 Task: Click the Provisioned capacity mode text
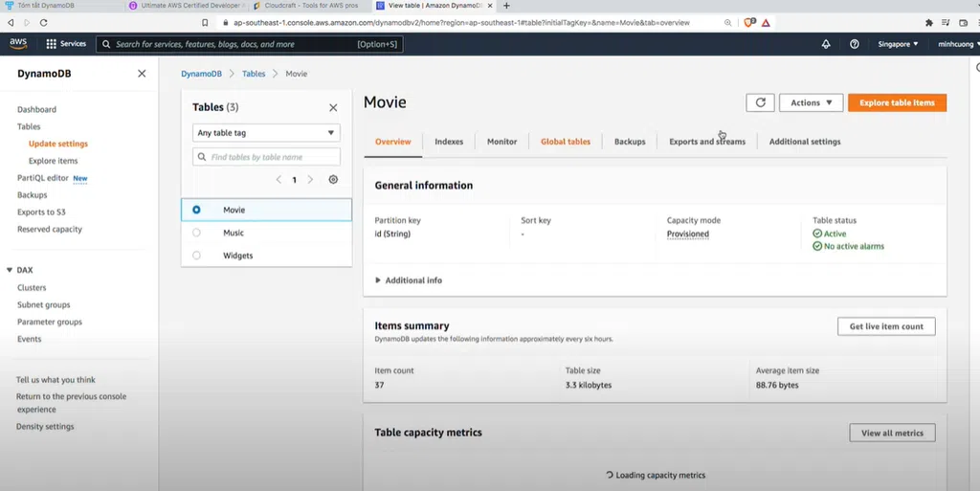[687, 234]
